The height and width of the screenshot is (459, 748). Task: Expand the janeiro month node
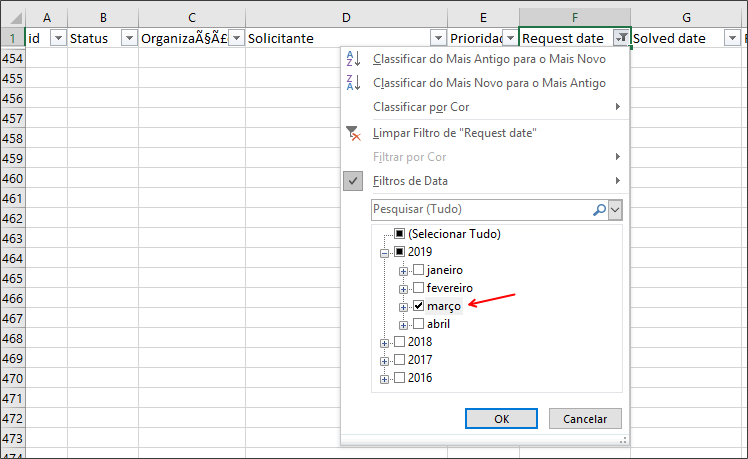403,271
